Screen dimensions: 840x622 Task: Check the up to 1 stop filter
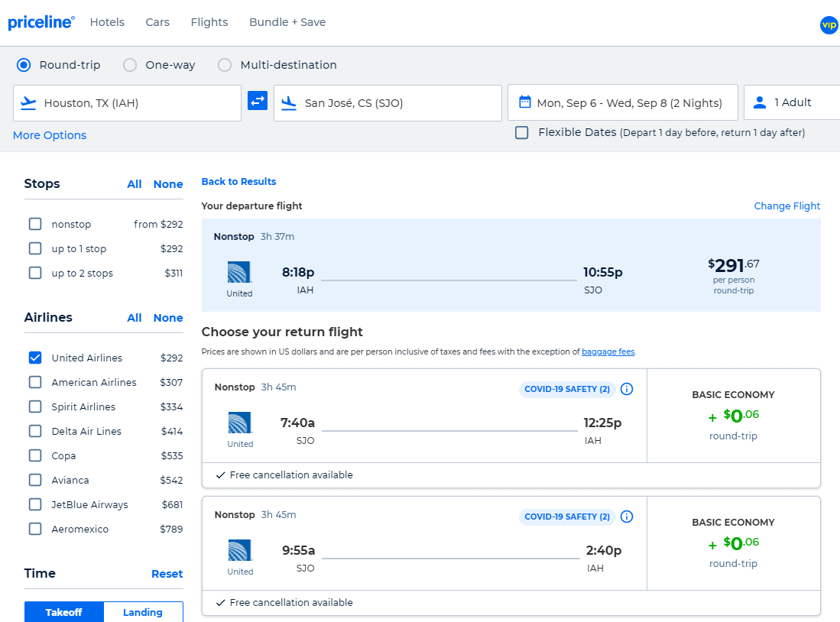(35, 248)
